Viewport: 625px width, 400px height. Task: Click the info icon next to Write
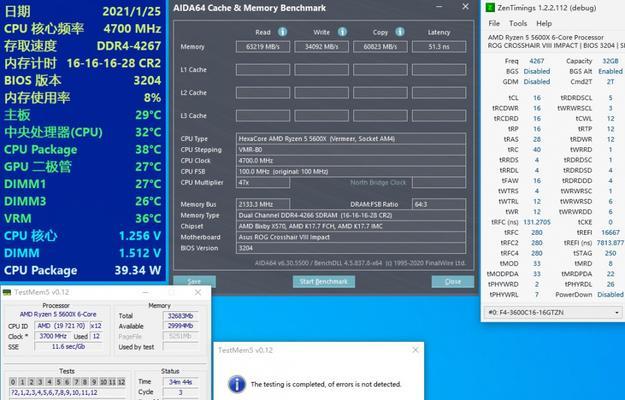point(342,32)
